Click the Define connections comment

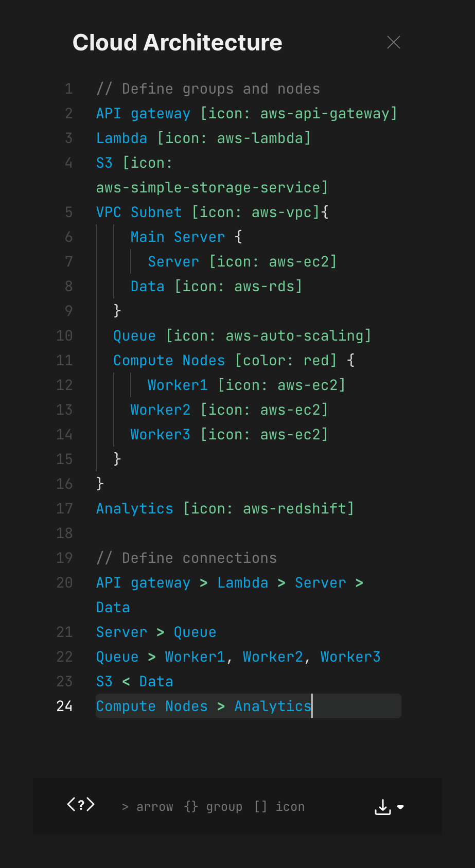tap(186, 558)
